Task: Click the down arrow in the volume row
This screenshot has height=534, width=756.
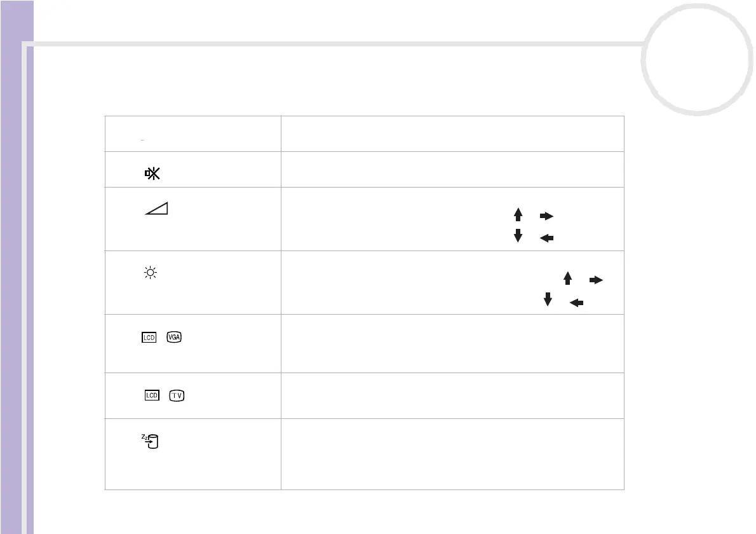Action: [518, 236]
